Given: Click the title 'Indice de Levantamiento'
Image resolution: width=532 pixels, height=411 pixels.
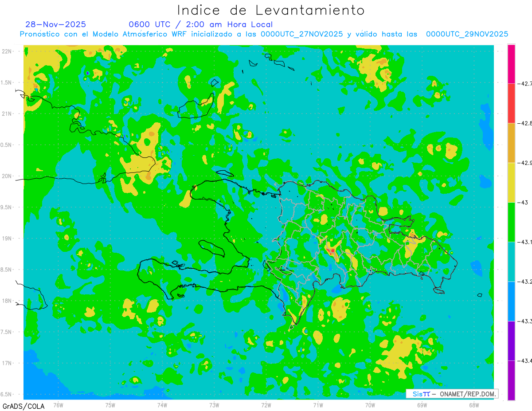Looking at the screenshot, I should pyautogui.click(x=271, y=10).
